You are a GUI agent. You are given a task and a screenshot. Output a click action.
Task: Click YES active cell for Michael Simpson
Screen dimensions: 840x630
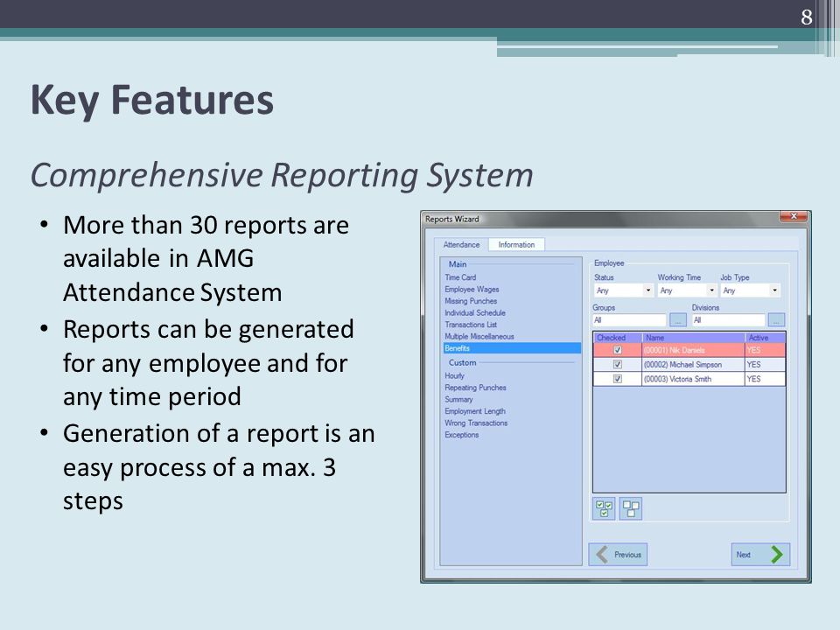click(765, 364)
